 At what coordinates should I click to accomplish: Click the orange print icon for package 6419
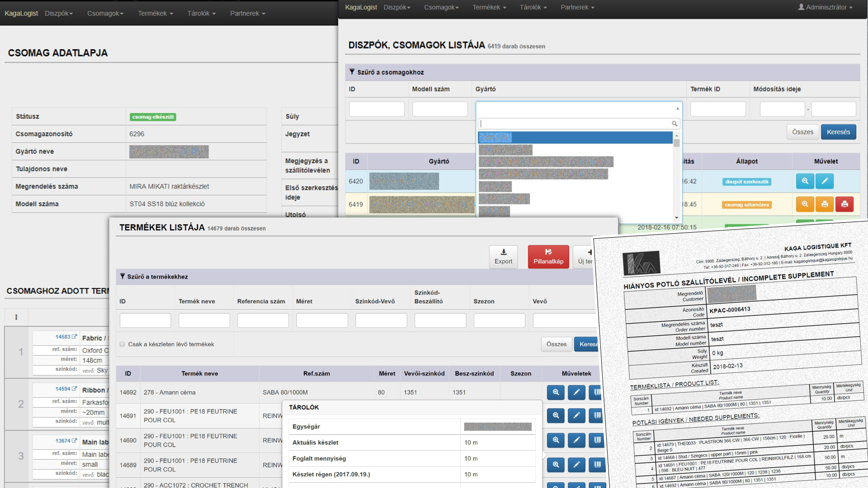point(825,204)
